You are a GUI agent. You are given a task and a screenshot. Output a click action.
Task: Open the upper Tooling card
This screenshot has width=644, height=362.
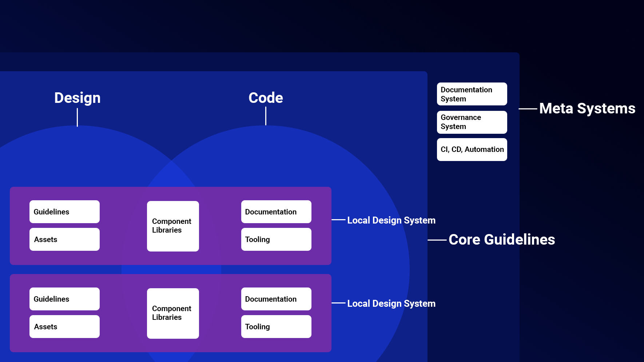pos(276,239)
